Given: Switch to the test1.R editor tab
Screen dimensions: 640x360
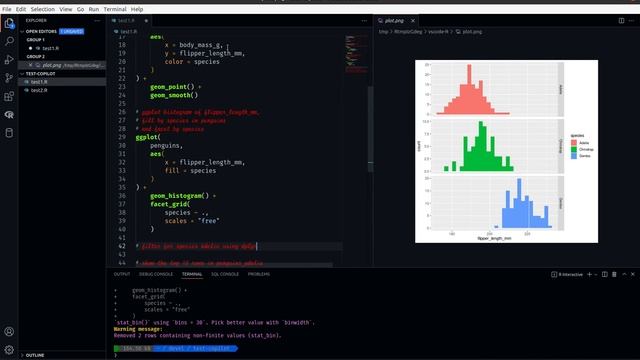Looking at the screenshot, I should pyautogui.click(x=129, y=20).
